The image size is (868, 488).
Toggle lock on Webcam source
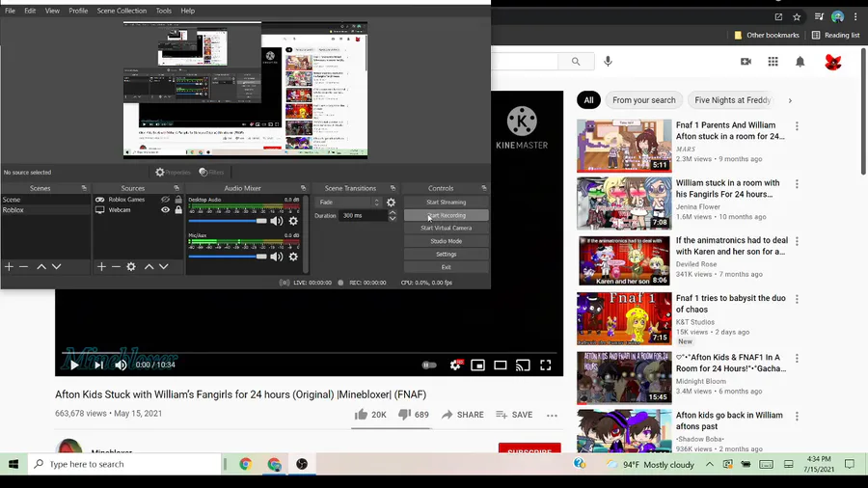pyautogui.click(x=178, y=210)
